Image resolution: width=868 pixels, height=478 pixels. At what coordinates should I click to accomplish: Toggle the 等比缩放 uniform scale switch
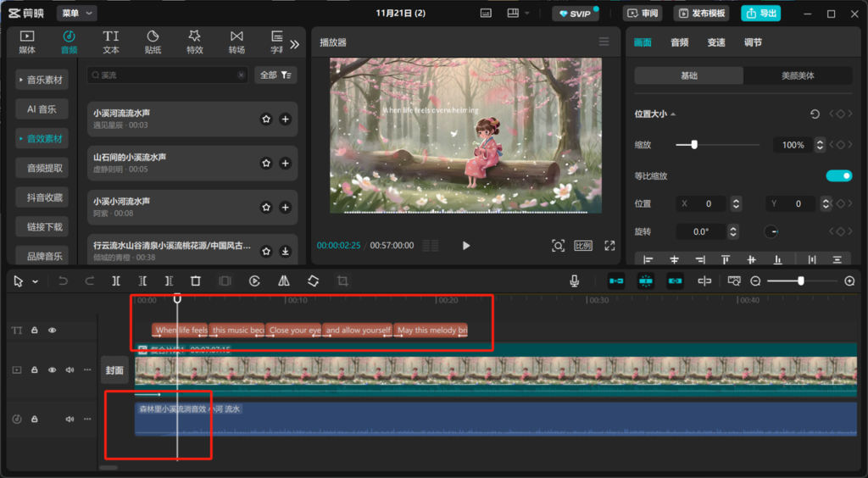tap(839, 176)
